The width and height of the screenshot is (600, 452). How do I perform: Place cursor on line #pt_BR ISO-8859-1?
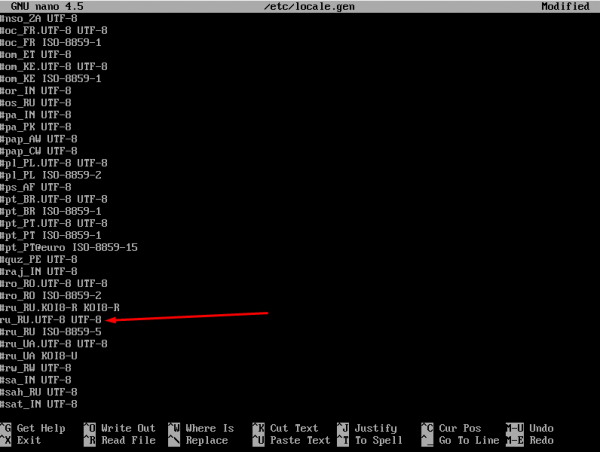[x=51, y=211]
